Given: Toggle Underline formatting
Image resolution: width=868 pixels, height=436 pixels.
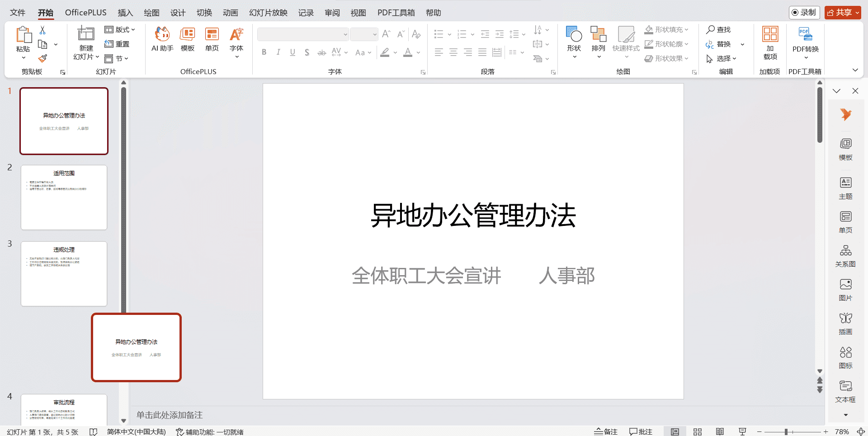Looking at the screenshot, I should click(293, 52).
